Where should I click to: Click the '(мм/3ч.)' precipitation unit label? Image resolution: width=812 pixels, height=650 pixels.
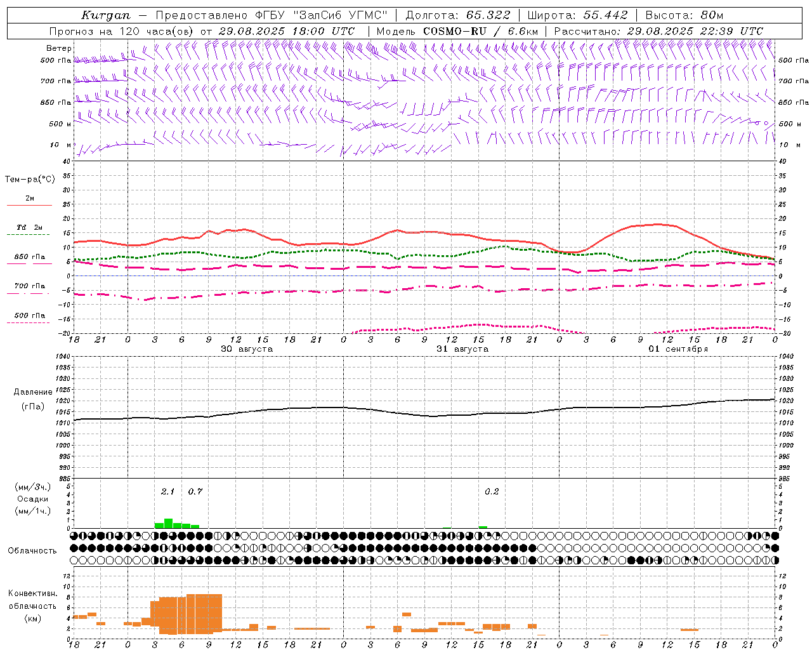[33, 487]
